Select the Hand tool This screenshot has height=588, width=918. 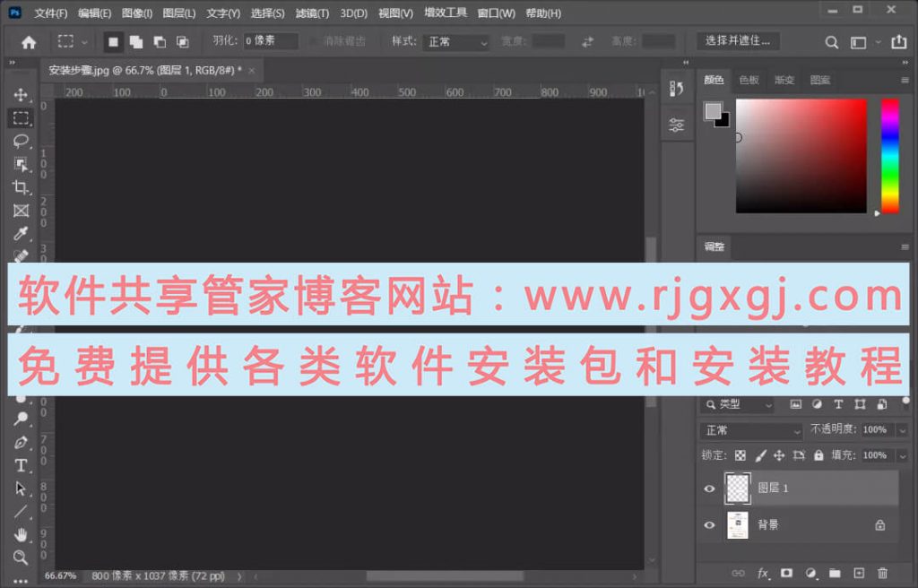point(21,534)
